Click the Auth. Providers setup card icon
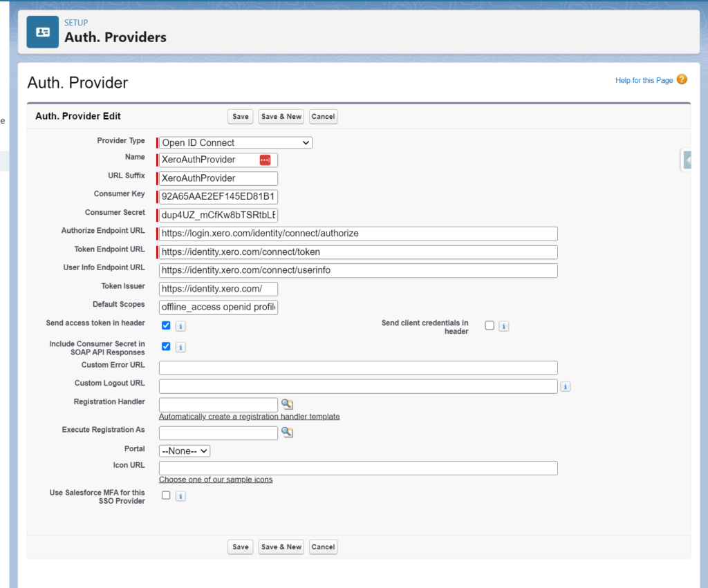Viewport: 708px width, 588px height. pos(41,31)
